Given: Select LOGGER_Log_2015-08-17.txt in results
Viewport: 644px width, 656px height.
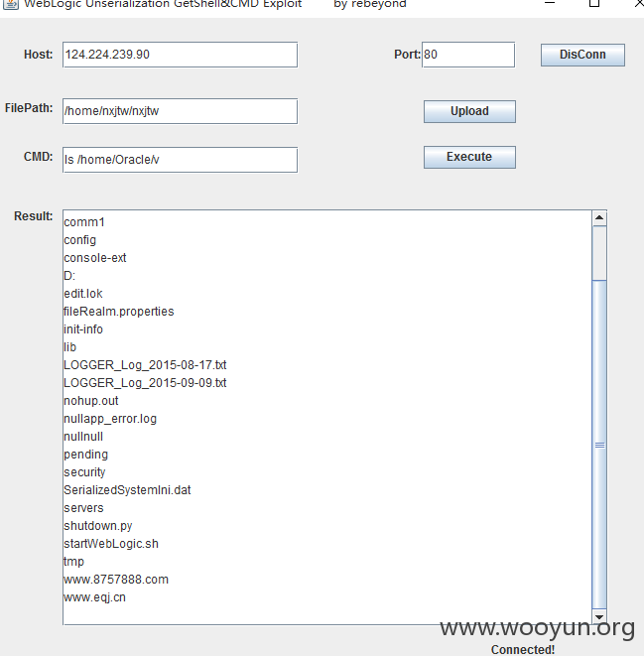Looking at the screenshot, I should click(x=145, y=365).
